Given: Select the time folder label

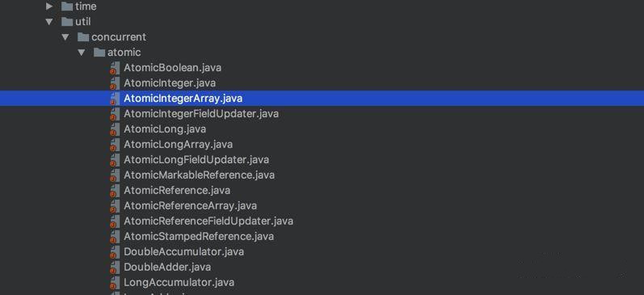Looking at the screenshot, I should point(86,6).
